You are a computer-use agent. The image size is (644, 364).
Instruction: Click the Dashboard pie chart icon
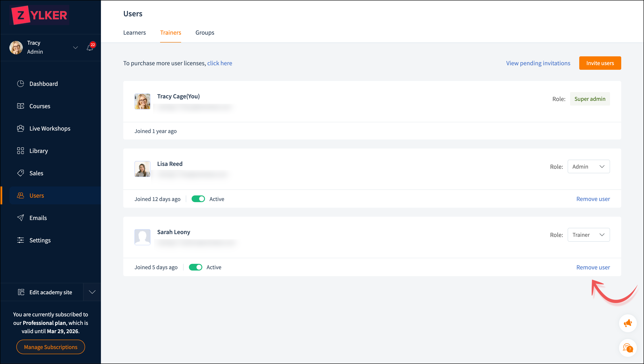pos(21,84)
